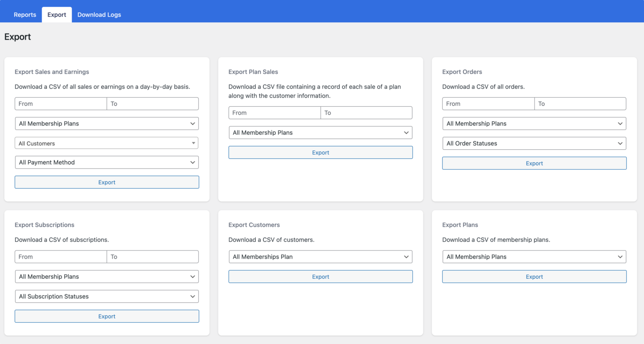This screenshot has height=344, width=644.
Task: Open Membership Plans dropdown in Export Subscriptions
Action: (x=107, y=277)
